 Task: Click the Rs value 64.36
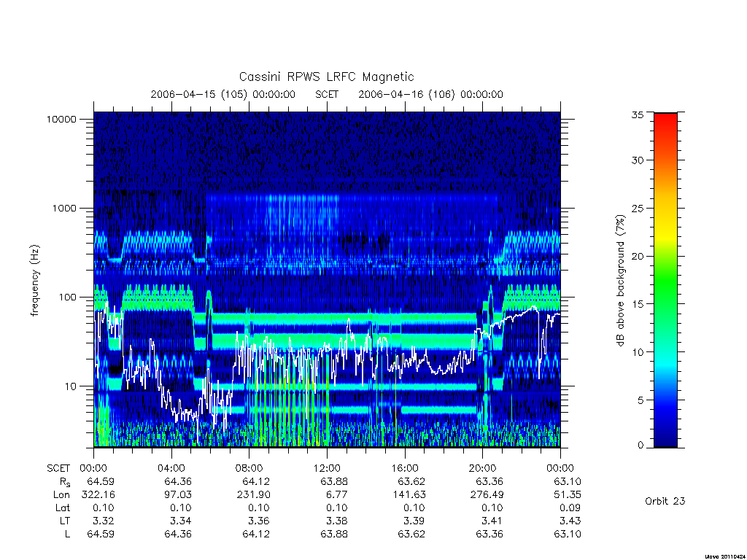click(178, 481)
